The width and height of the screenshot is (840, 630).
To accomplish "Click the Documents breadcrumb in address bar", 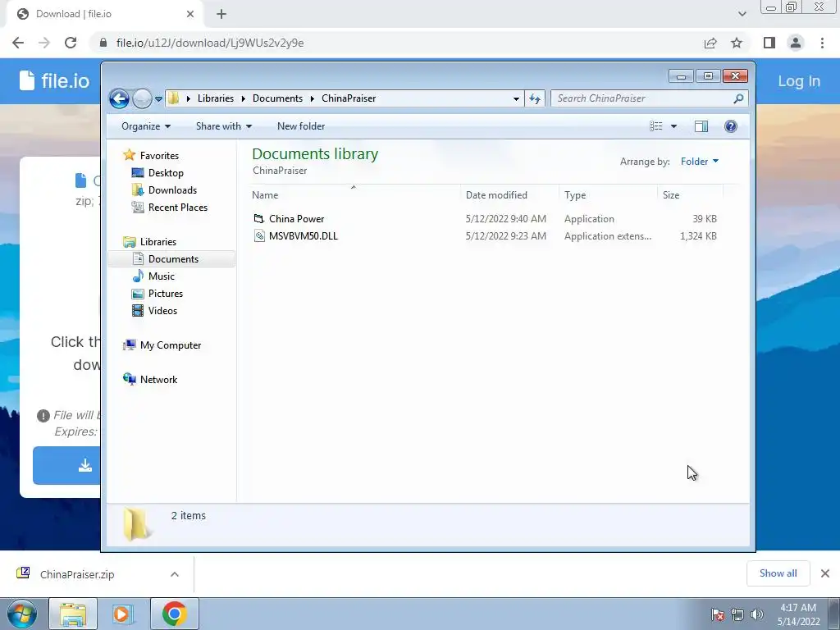I will pyautogui.click(x=277, y=98).
